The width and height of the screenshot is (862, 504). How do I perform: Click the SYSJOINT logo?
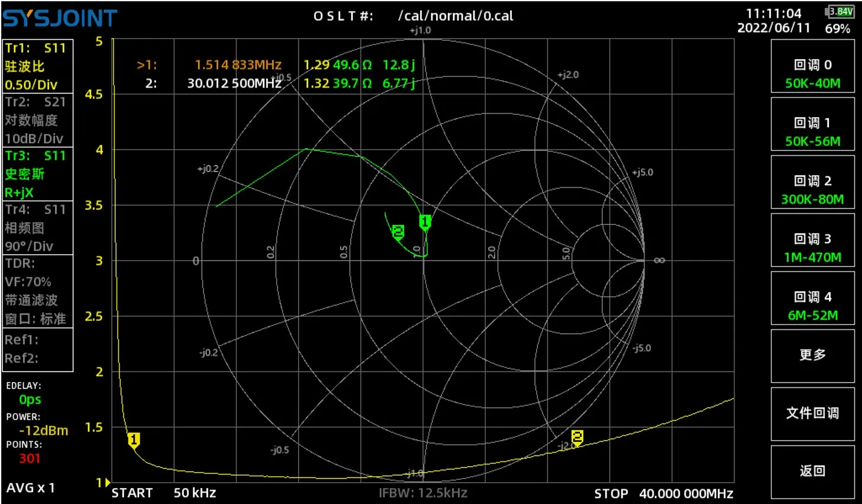(60, 18)
